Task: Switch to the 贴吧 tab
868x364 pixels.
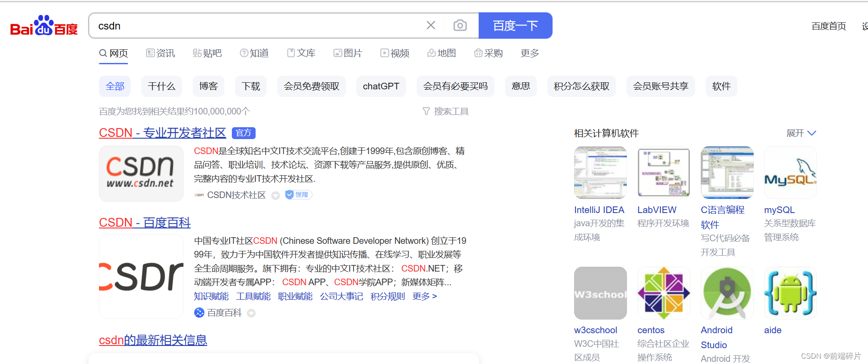Action: click(x=207, y=53)
